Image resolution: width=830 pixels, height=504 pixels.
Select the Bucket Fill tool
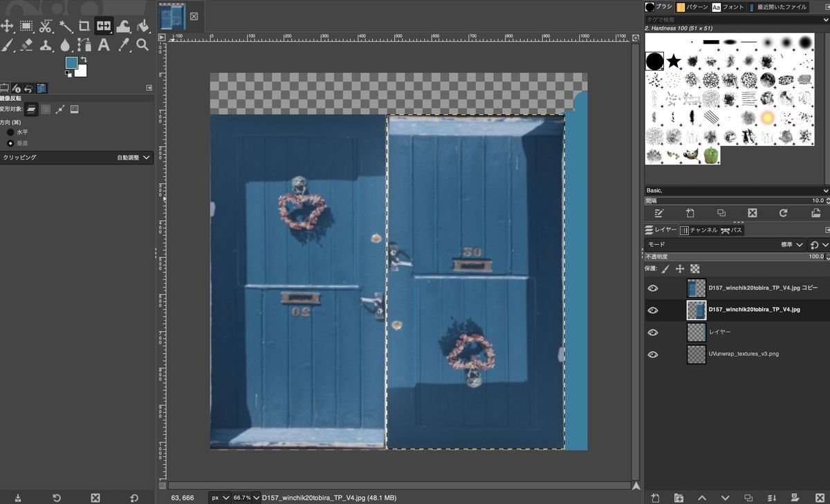pos(142,26)
